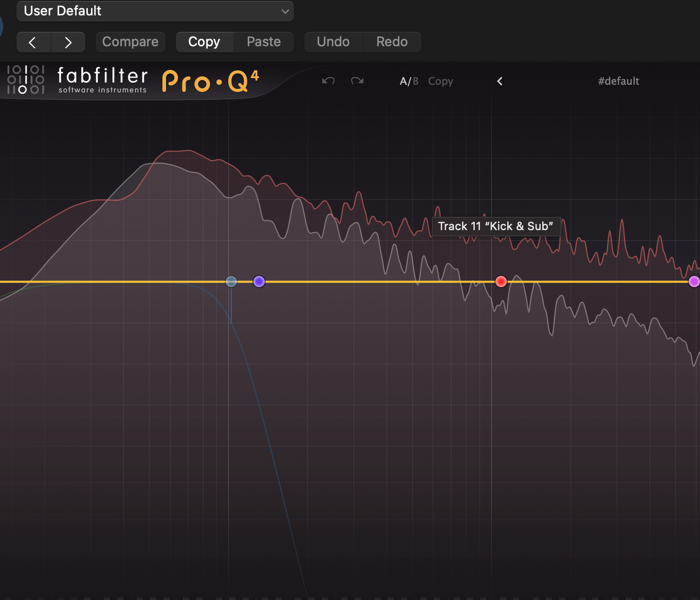Select the red EQ band node
This screenshot has width=700, height=600.
[501, 282]
